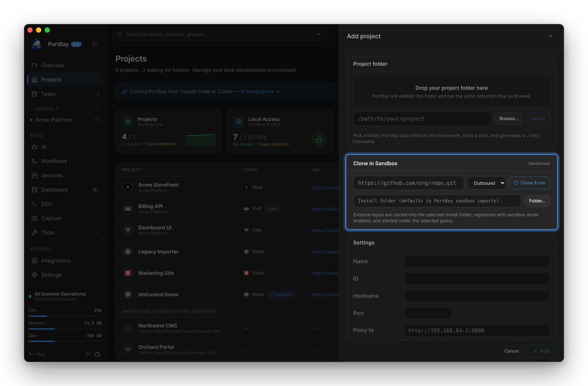
Task: Expand the Tools submenu chevron
Action: click(x=96, y=233)
